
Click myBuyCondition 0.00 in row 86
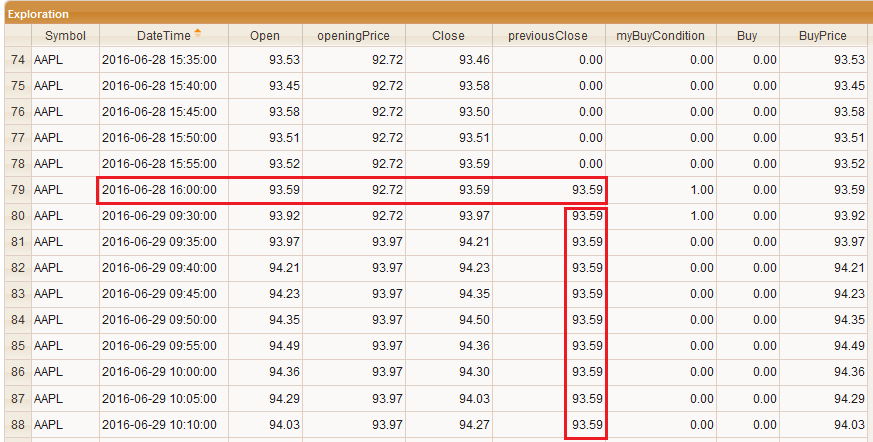(702, 371)
